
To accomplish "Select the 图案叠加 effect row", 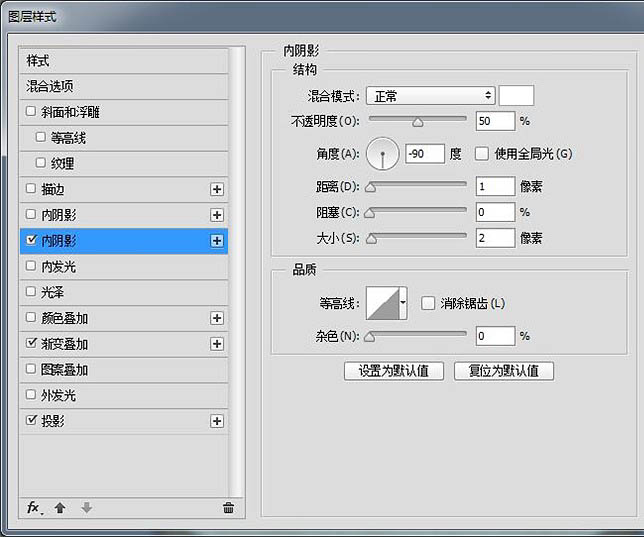I will coord(124,370).
